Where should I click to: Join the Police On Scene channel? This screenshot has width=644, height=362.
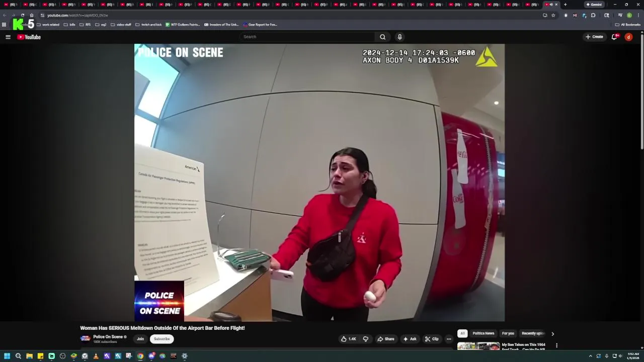[x=140, y=339]
